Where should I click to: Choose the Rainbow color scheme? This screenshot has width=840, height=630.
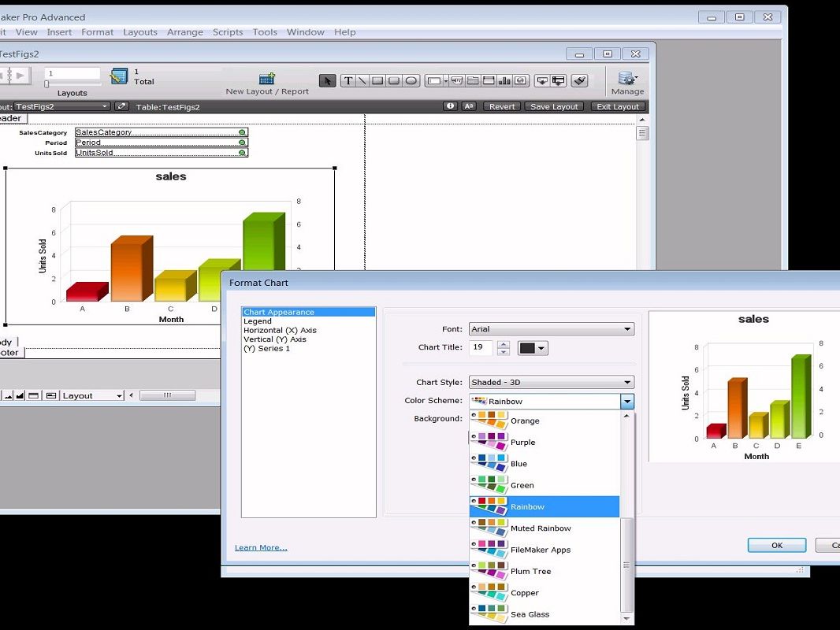545,506
